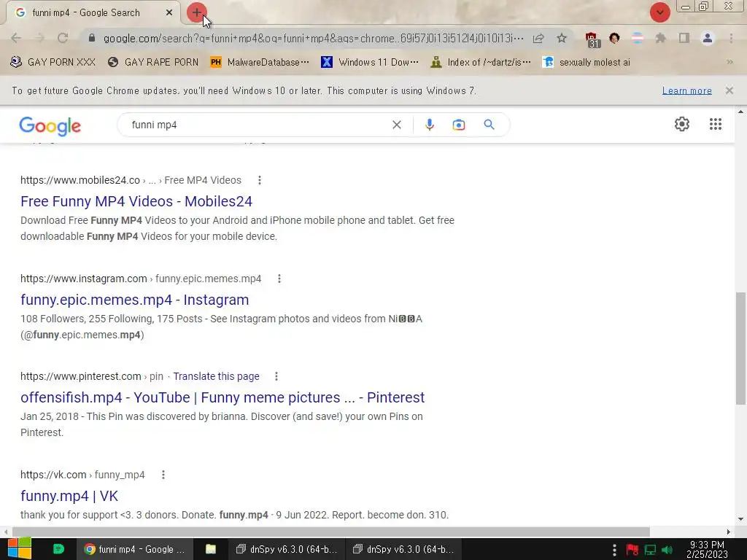
Task: Switch to second dnSpy v6.3.0 taskbar window
Action: tap(403, 549)
